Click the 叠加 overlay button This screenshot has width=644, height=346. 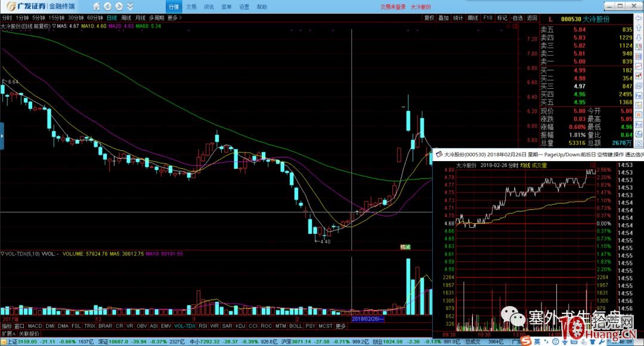(x=444, y=18)
